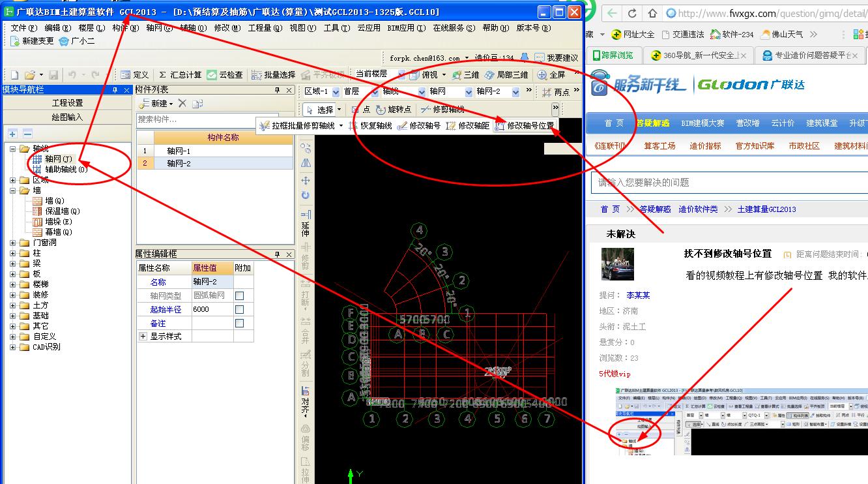Click 两点 two-point tool
868x484 pixels.
[556, 93]
